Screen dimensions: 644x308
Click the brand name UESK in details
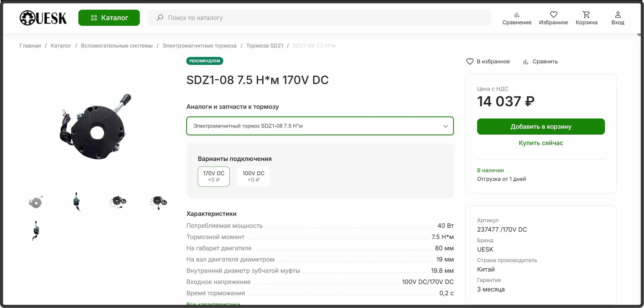click(x=485, y=249)
